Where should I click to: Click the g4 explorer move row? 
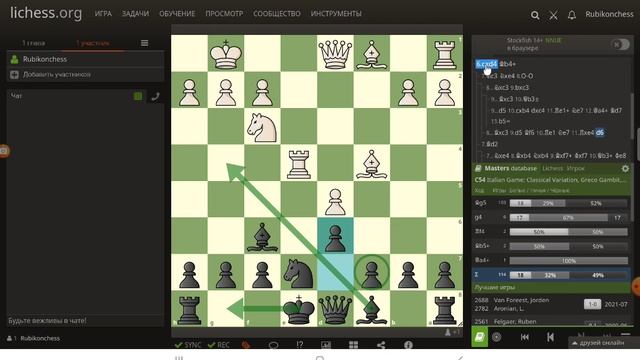pyautogui.click(x=551, y=218)
